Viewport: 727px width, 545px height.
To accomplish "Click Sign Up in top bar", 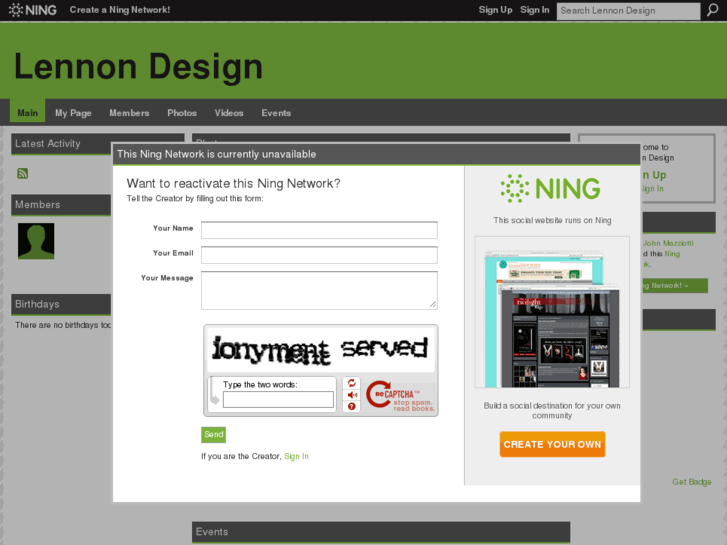I will click(495, 10).
